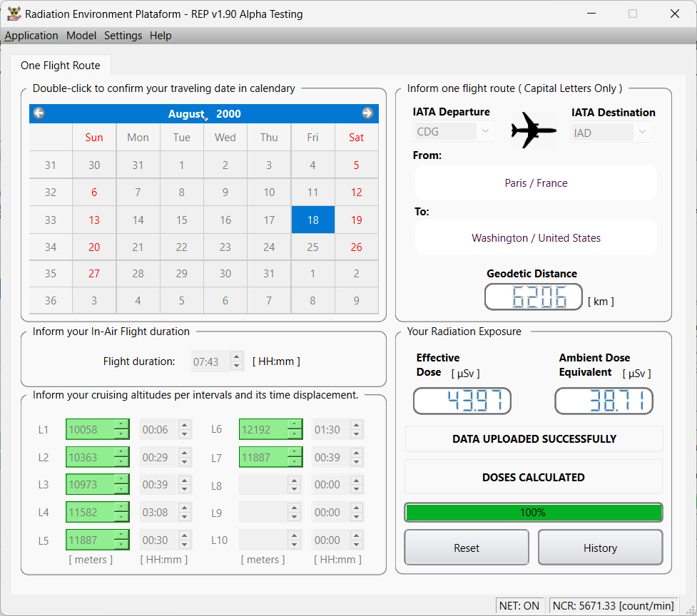Click the airplane icon between IATA fields

click(533, 130)
